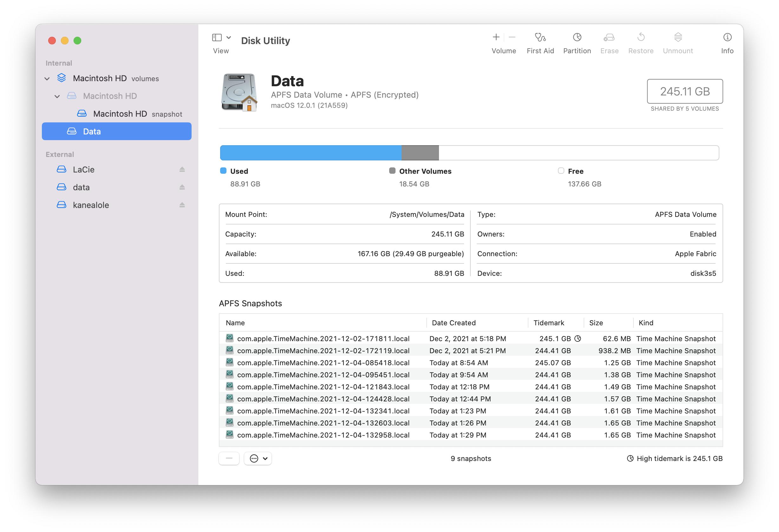Click the Volume toolbar label

tap(504, 51)
